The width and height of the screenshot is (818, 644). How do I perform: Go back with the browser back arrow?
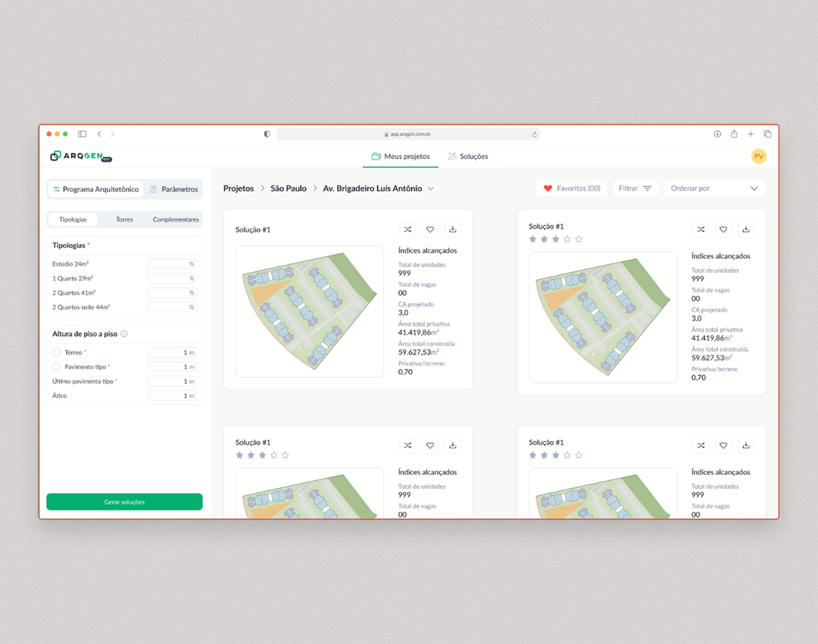tap(99, 134)
